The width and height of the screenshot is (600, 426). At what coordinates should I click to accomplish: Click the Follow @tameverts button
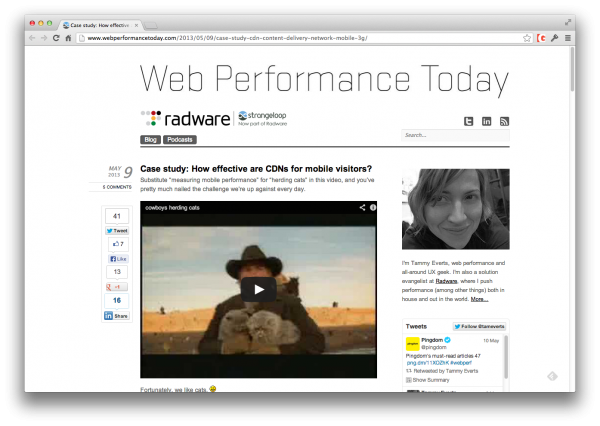[479, 326]
